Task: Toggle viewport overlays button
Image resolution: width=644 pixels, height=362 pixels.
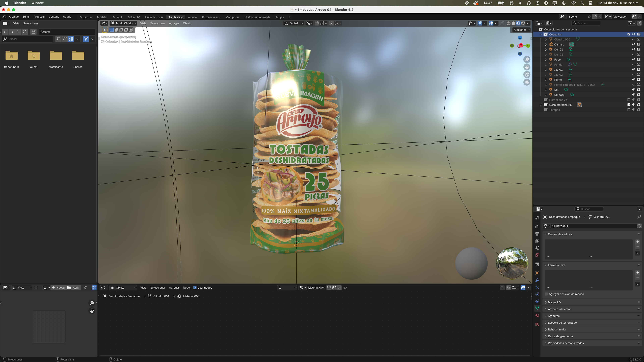Action: [x=491, y=23]
